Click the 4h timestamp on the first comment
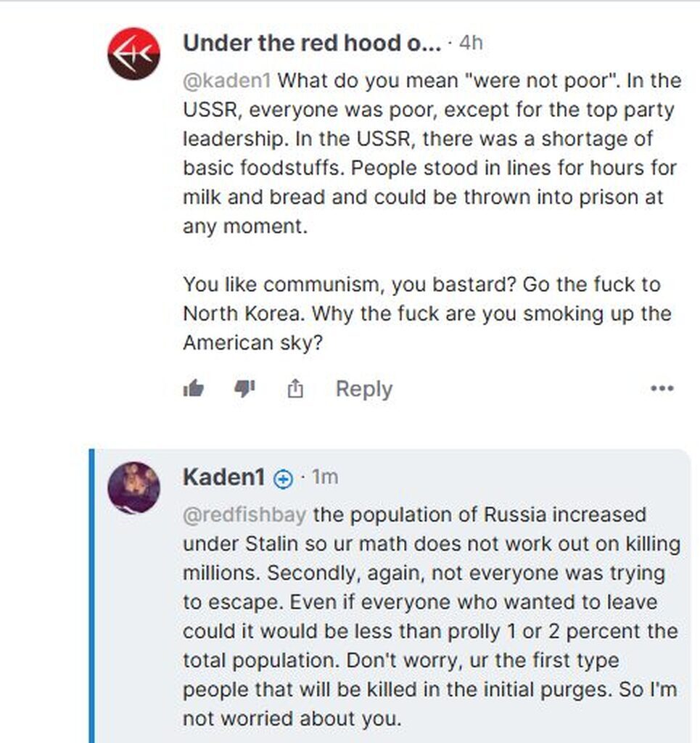The height and width of the screenshot is (743, 700). [471, 43]
